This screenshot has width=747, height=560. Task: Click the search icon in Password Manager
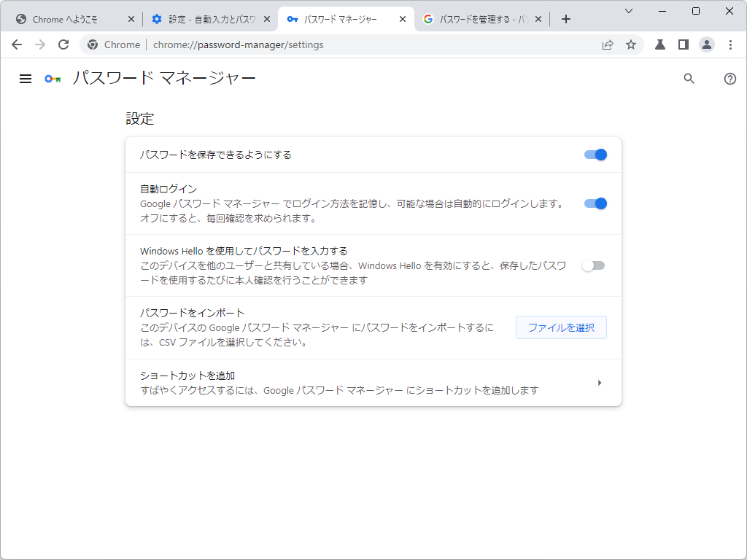tap(689, 79)
